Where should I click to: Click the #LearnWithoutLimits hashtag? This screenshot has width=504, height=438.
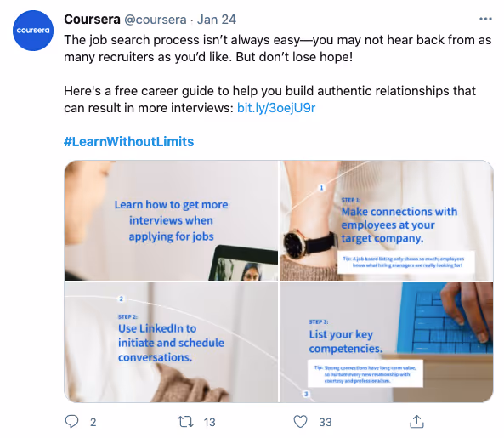pos(129,142)
